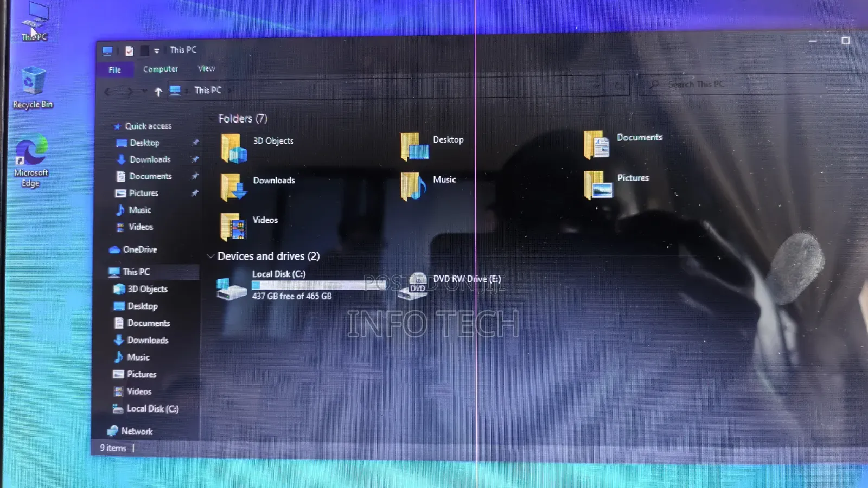
Task: Select the Documents folder in main pane
Action: (597, 145)
